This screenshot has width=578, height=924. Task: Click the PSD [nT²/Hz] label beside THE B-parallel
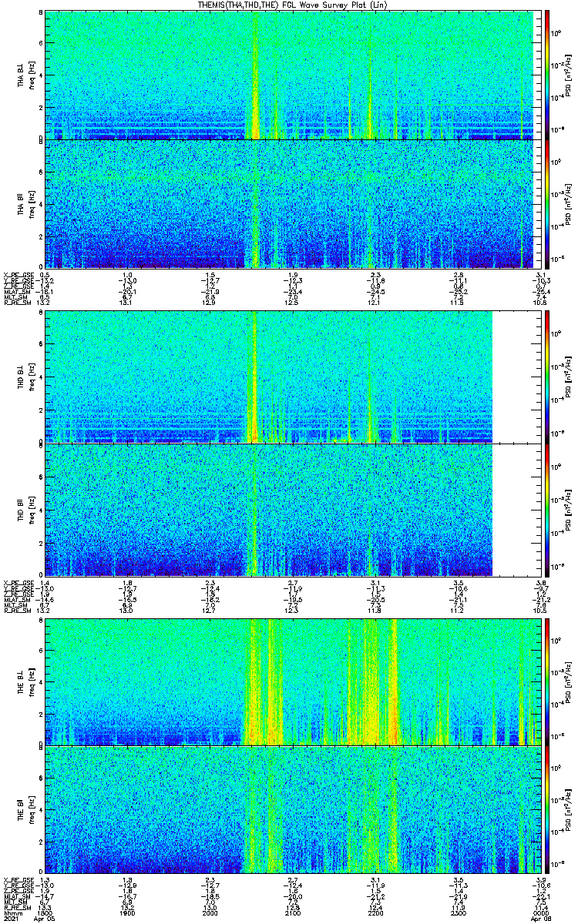point(567,808)
